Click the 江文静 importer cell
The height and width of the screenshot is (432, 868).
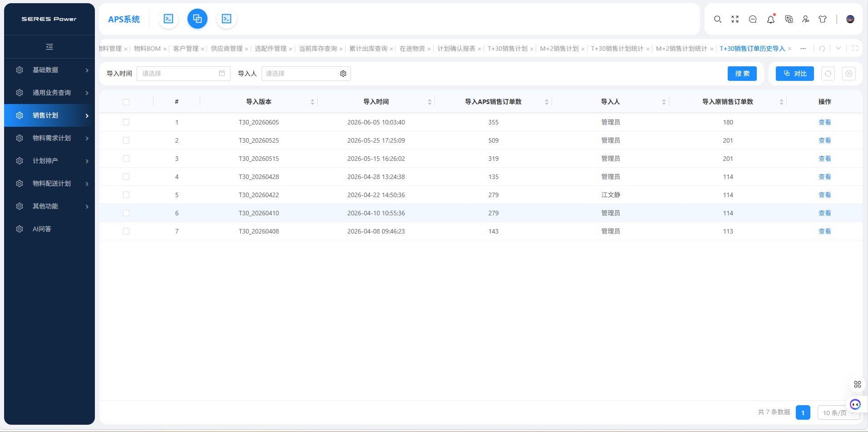pyautogui.click(x=611, y=195)
